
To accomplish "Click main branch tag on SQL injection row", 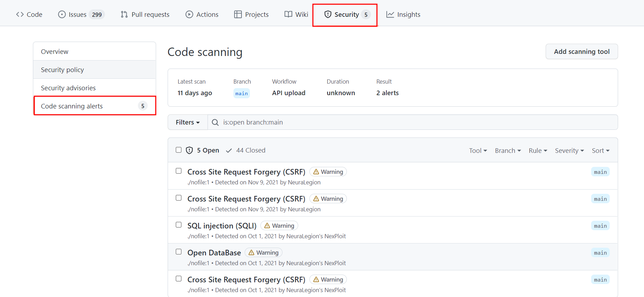I will coord(600,226).
